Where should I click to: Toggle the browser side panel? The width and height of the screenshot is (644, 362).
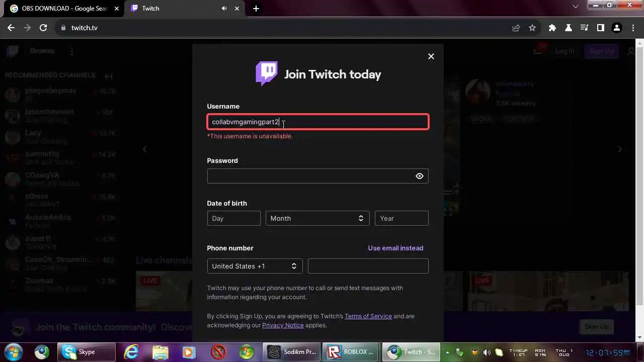[x=600, y=28]
